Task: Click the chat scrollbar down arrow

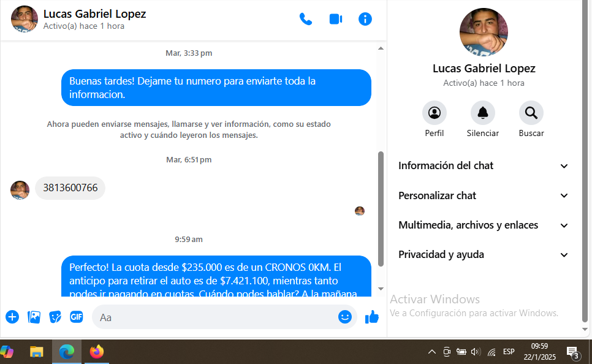Action: pyautogui.click(x=381, y=289)
